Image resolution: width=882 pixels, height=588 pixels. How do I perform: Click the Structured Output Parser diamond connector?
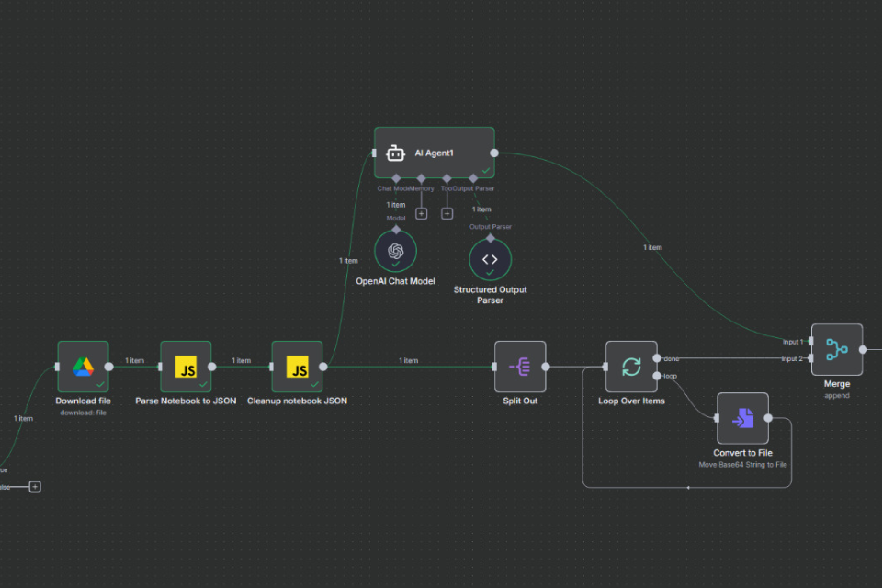click(491, 239)
